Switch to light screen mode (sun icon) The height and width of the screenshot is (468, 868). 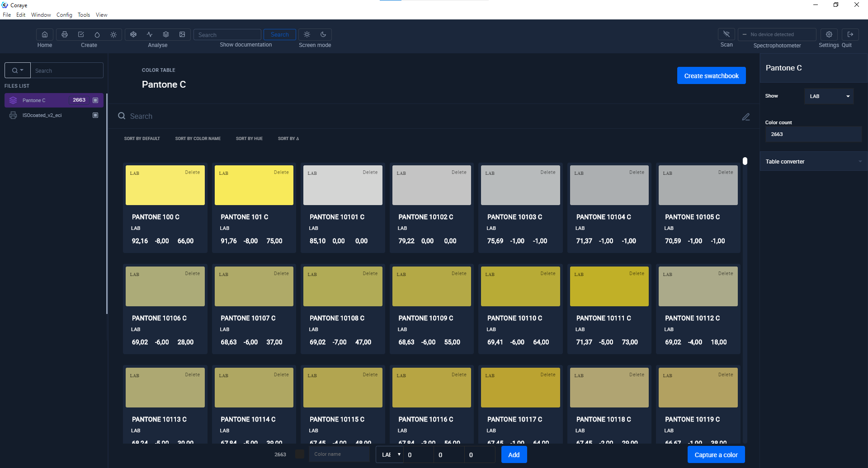[x=307, y=34]
